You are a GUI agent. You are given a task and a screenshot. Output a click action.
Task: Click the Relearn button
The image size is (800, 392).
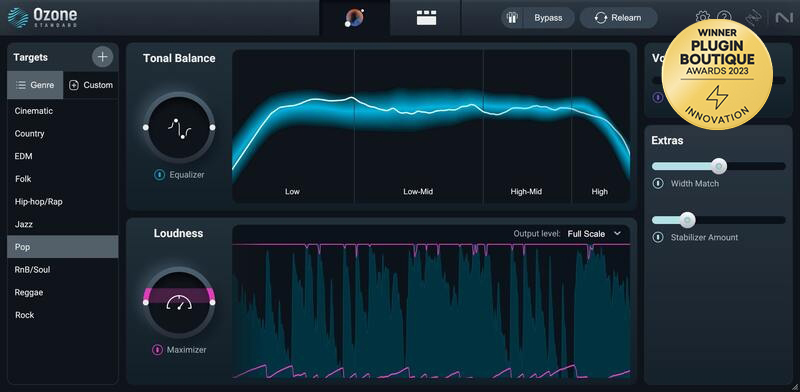618,18
